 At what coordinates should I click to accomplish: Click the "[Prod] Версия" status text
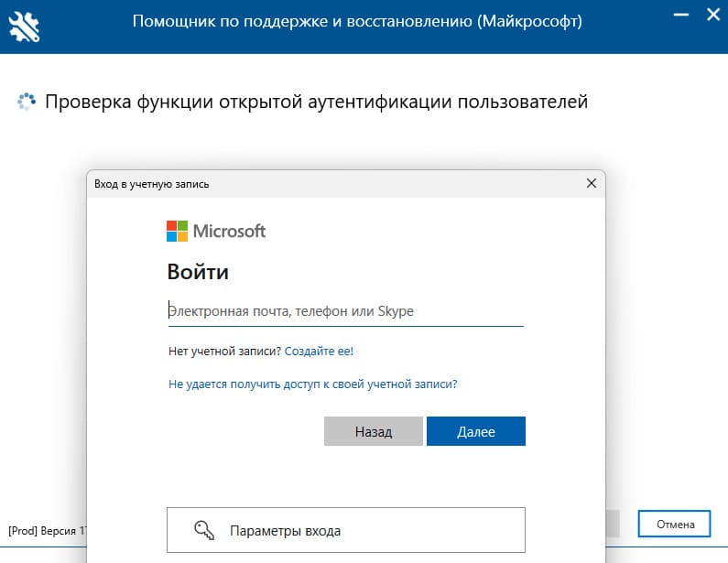[x=48, y=531]
